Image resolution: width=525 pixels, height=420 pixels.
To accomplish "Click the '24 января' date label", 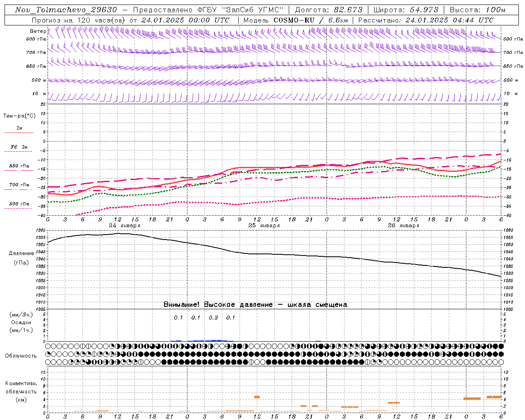I will pos(124,226).
